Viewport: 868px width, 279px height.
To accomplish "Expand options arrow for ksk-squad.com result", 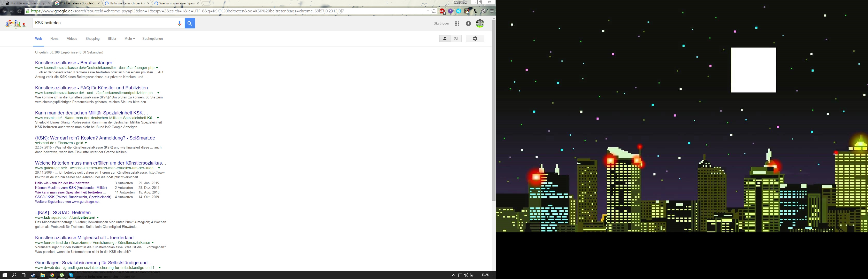I will [98, 218].
